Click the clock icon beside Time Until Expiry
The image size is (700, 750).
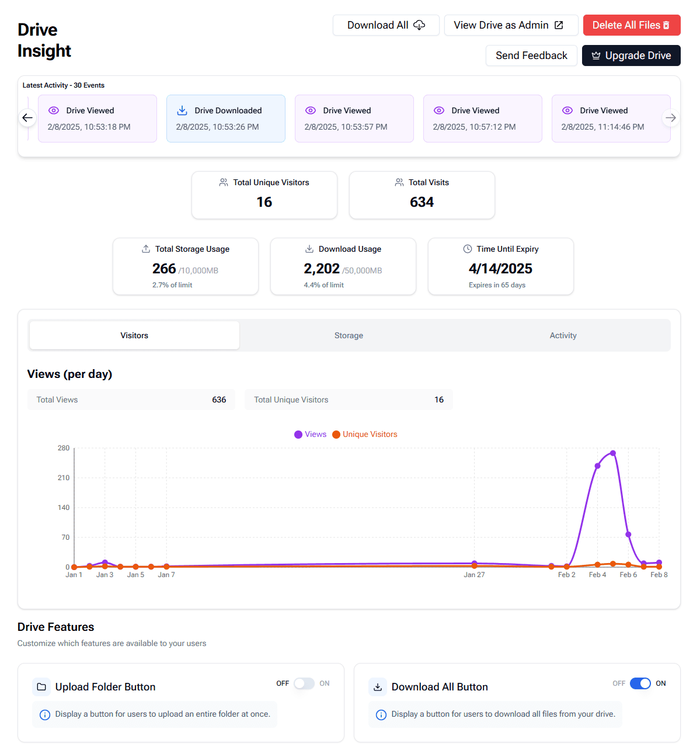[468, 249]
